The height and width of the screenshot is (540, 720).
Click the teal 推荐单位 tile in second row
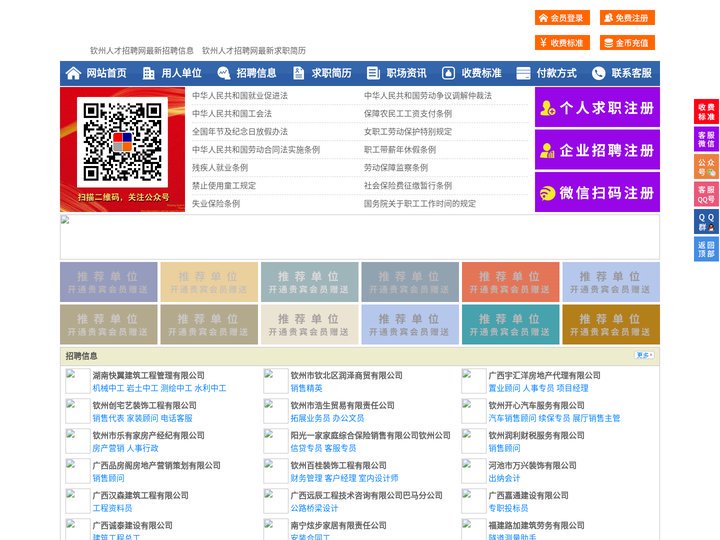click(511, 324)
